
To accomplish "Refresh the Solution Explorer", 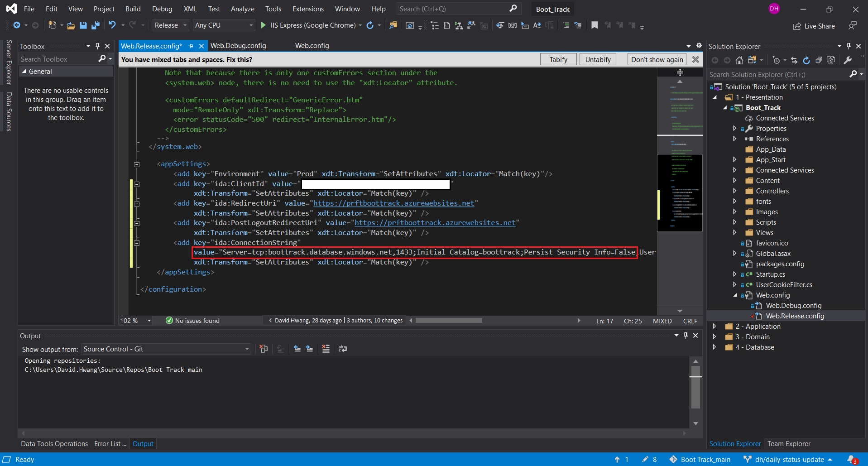I will coord(807,60).
